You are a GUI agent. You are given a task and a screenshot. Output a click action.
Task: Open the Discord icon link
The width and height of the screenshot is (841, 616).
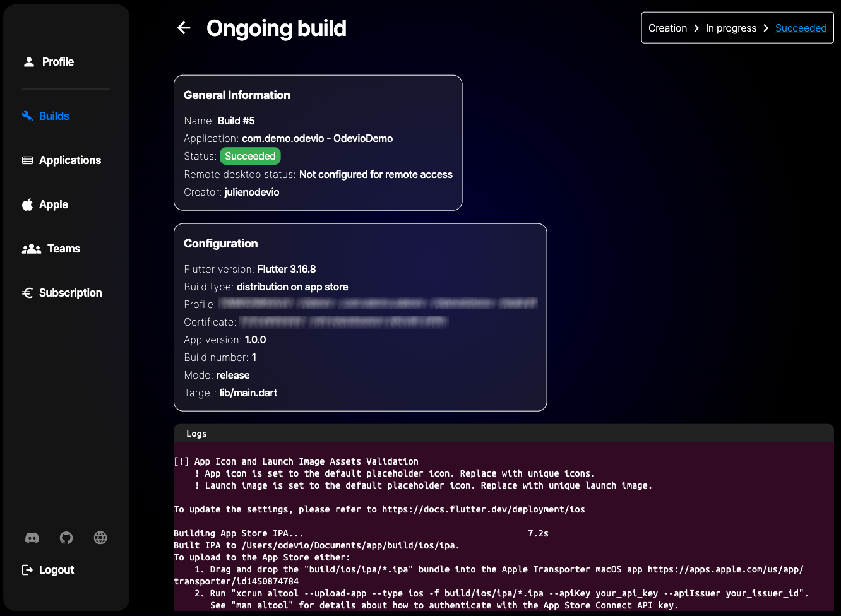pyautogui.click(x=32, y=538)
